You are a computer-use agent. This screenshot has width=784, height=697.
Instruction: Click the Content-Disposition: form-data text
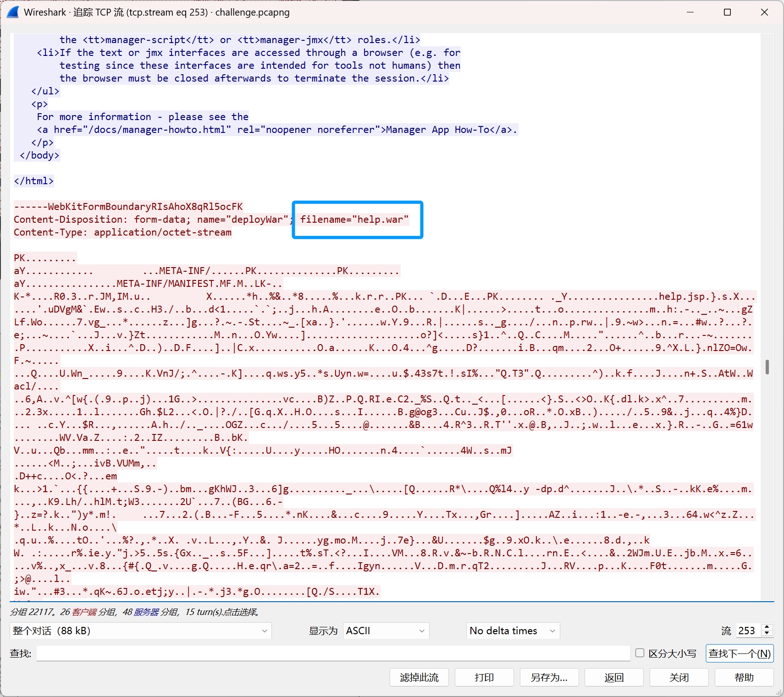point(102,220)
